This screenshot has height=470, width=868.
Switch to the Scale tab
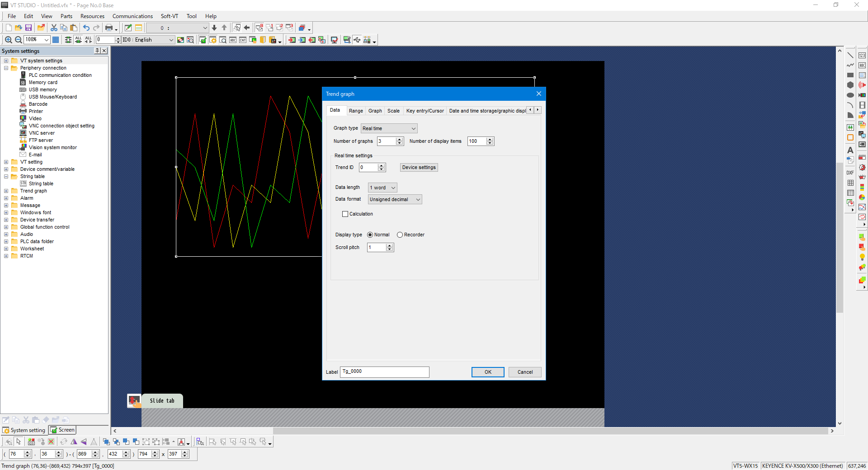[x=393, y=111]
